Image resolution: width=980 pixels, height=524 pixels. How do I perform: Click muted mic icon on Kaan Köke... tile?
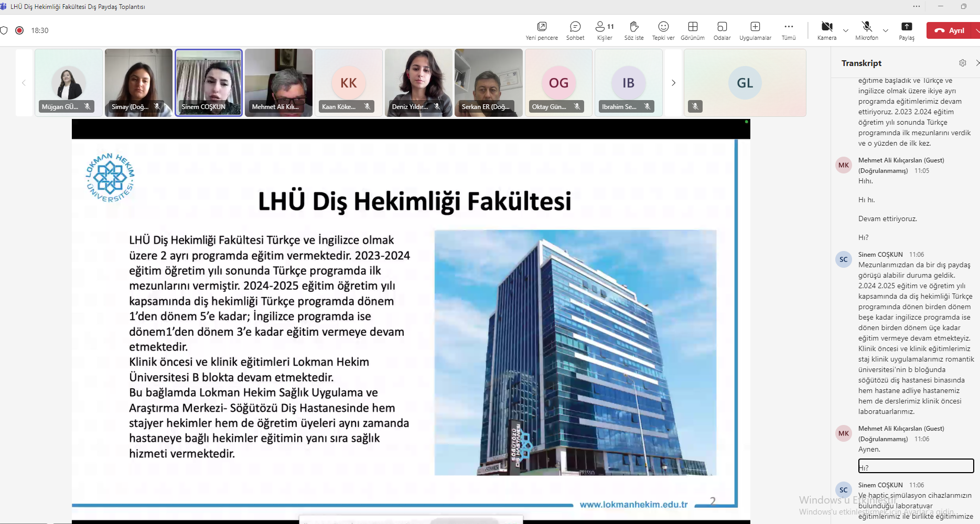tap(368, 106)
